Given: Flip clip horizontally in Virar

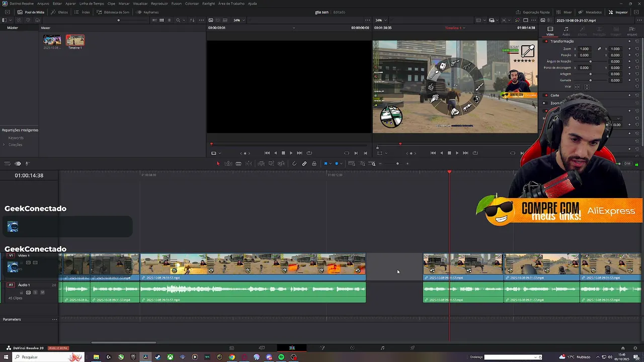Looking at the screenshot, I should tap(577, 86).
